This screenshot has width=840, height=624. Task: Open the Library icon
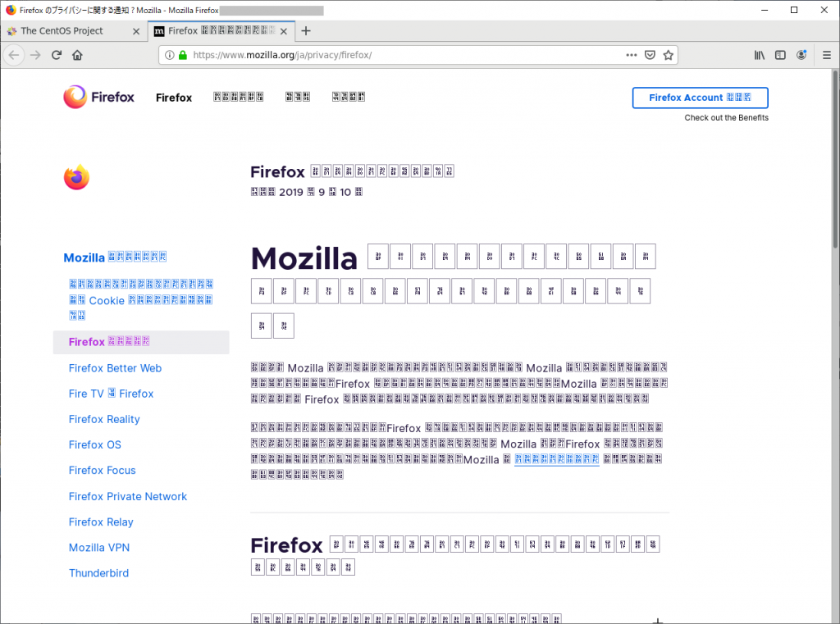pos(759,55)
